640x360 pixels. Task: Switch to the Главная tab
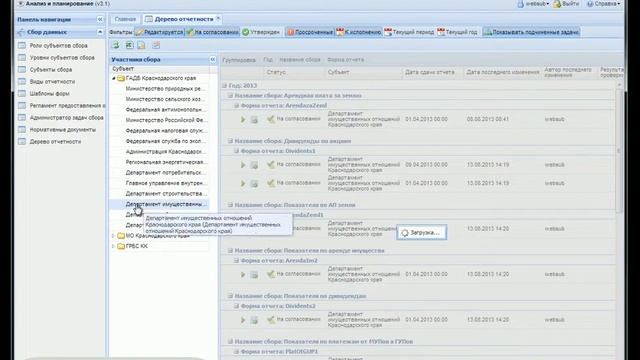125,19
